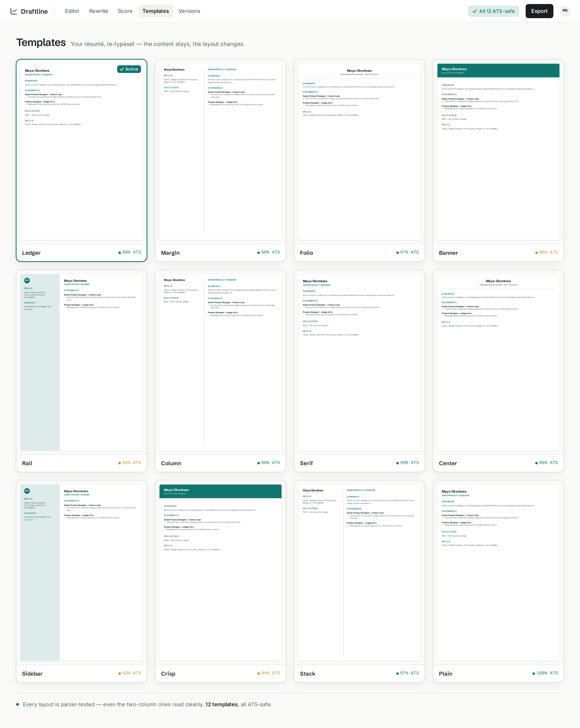The image size is (580, 728).
Task: Click the Active checkmark badge on Ledger
Action: tap(129, 69)
